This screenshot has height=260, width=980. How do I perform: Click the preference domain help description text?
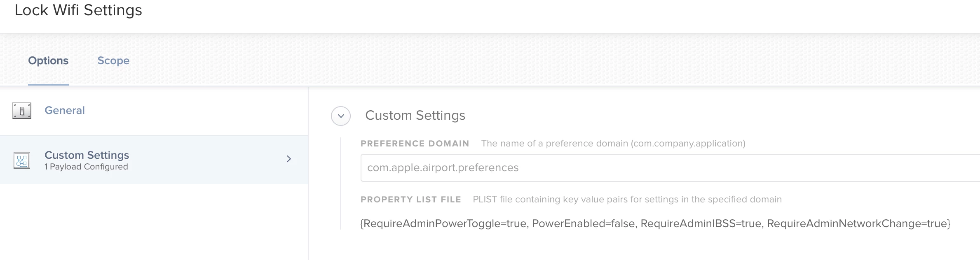point(613,144)
